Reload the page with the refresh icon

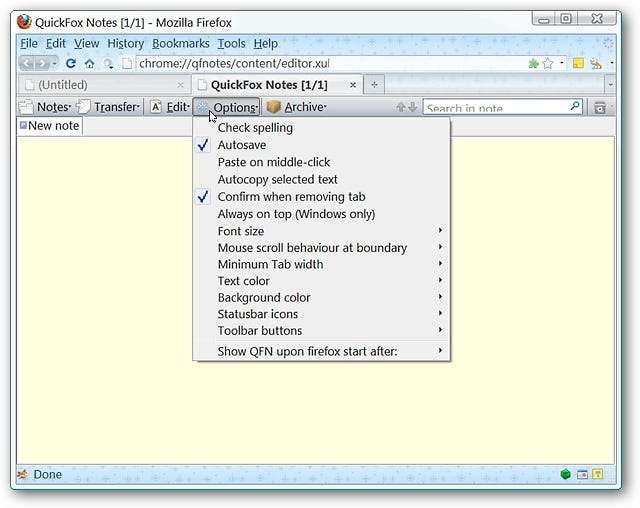pos(71,63)
